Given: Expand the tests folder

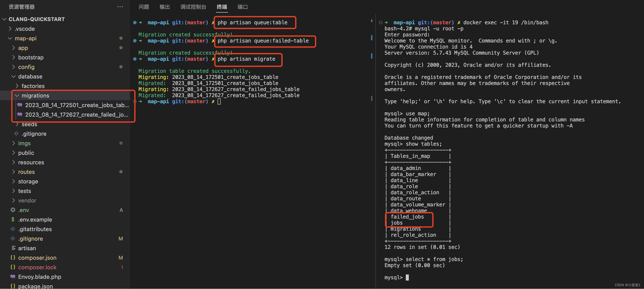Looking at the screenshot, I should tap(14, 191).
